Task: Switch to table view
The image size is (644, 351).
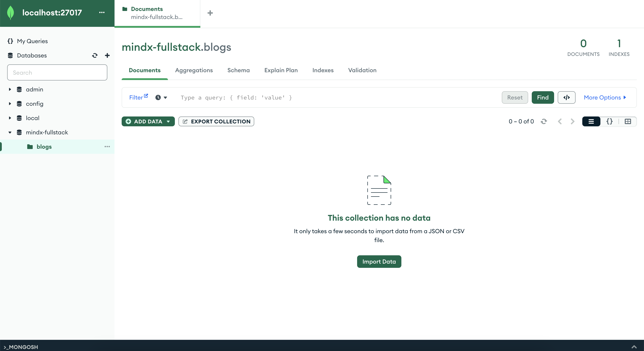Action: pyautogui.click(x=628, y=121)
